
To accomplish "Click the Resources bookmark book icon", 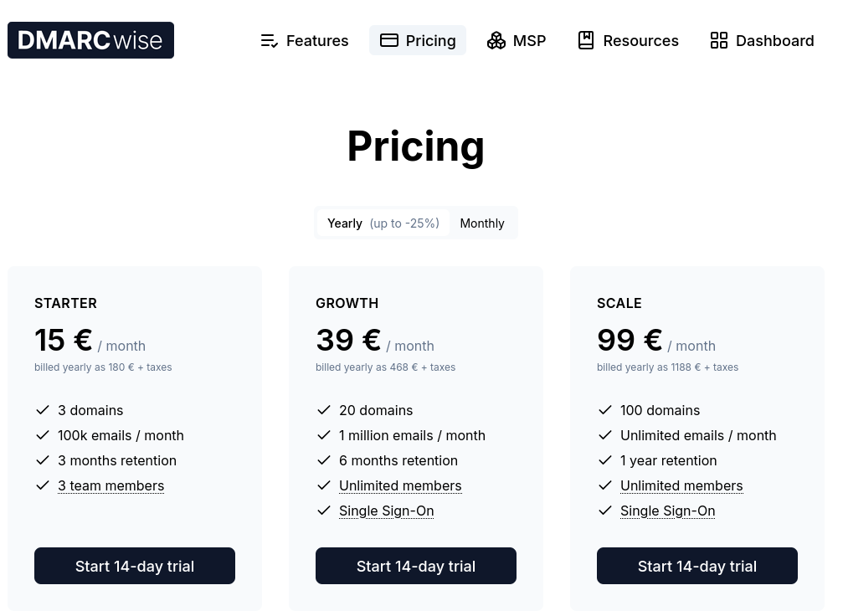I will 586,40.
